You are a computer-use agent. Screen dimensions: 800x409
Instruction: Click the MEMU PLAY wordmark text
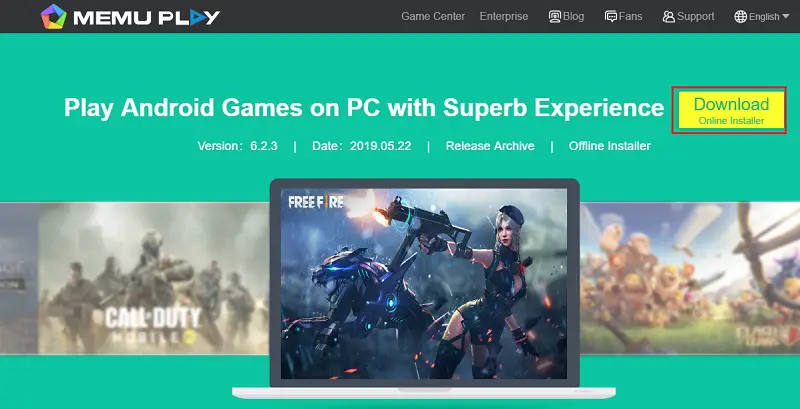coord(146,18)
